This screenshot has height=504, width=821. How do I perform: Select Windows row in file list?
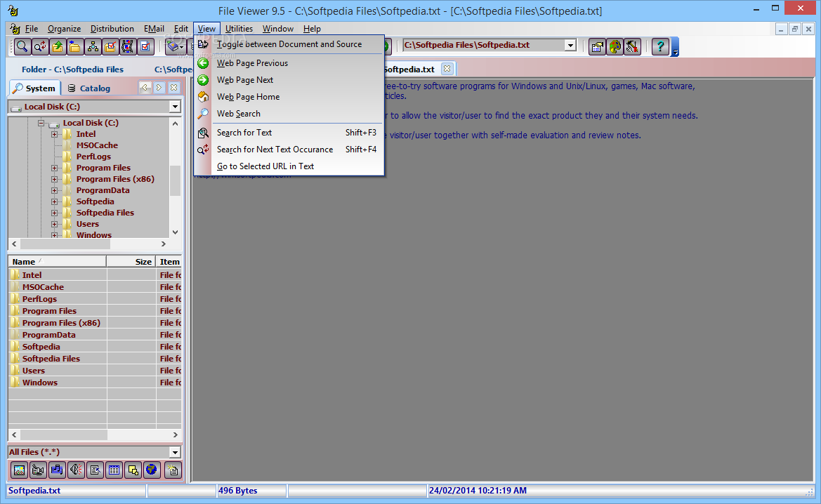click(95, 383)
